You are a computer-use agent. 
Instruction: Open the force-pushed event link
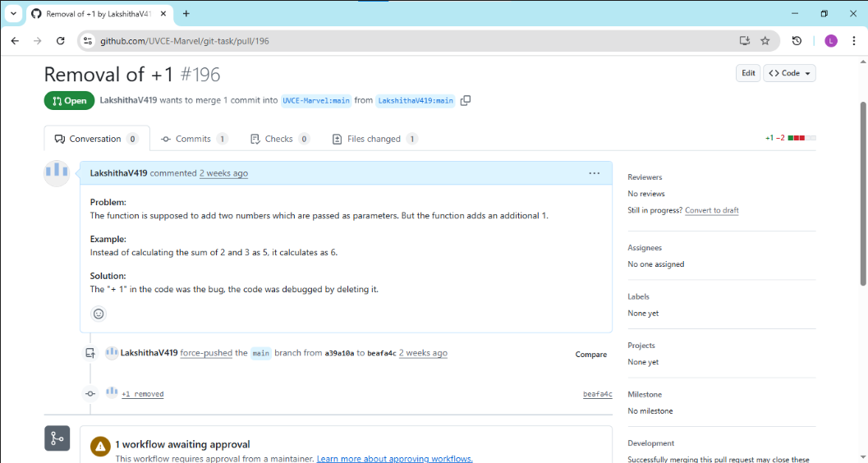pyautogui.click(x=206, y=353)
